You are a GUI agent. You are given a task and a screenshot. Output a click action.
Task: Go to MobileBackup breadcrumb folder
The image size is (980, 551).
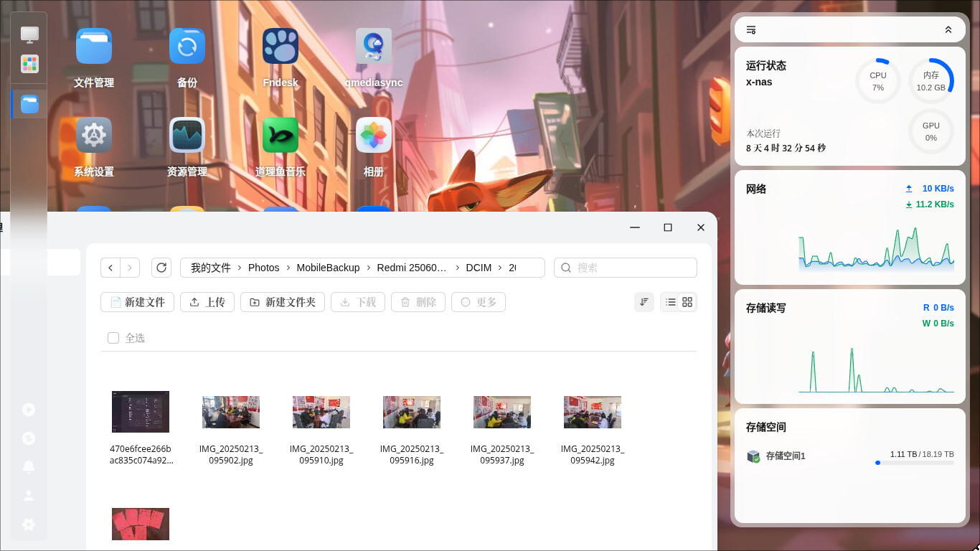[x=328, y=268]
